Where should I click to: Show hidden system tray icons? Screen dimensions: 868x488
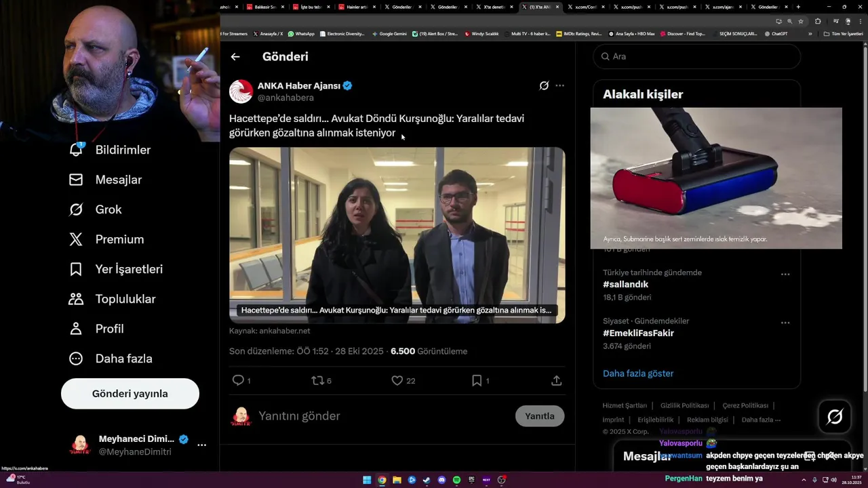pyautogui.click(x=804, y=480)
